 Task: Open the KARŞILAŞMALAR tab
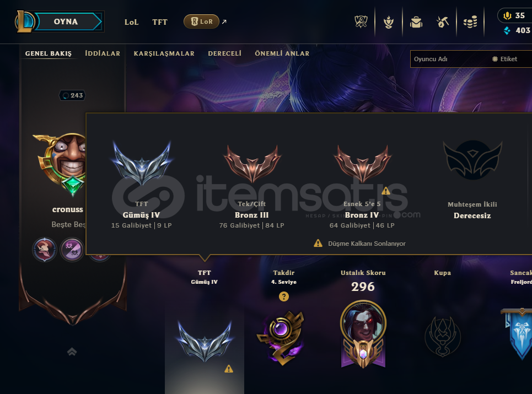tap(164, 53)
